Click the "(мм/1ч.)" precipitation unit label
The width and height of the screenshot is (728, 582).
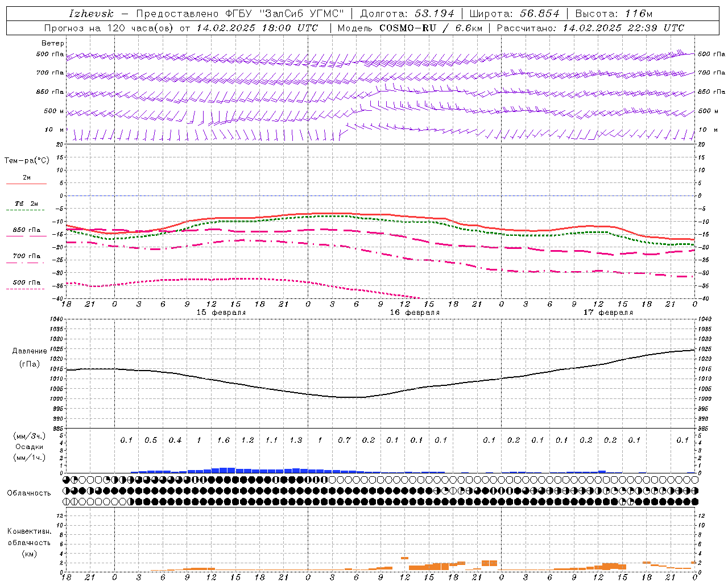pos(30,458)
